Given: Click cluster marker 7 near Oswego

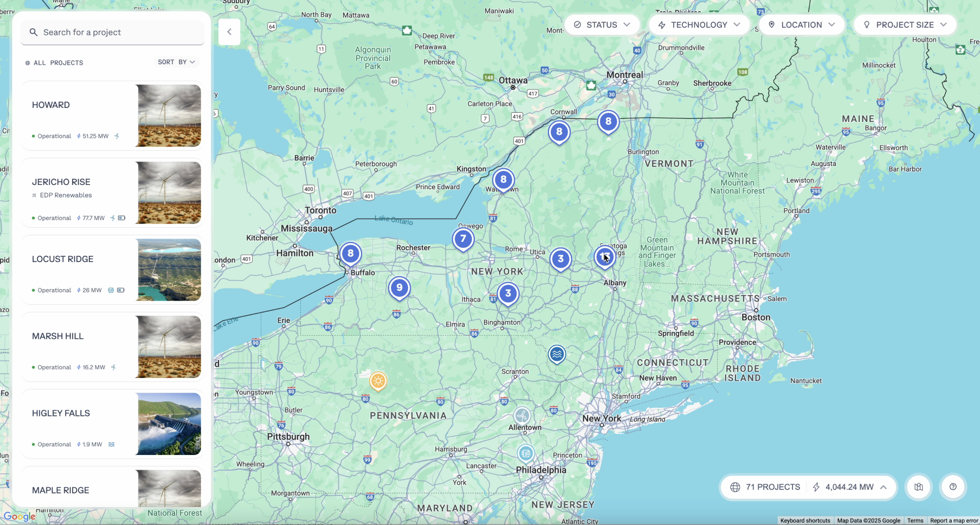Looking at the screenshot, I should click(x=463, y=239).
